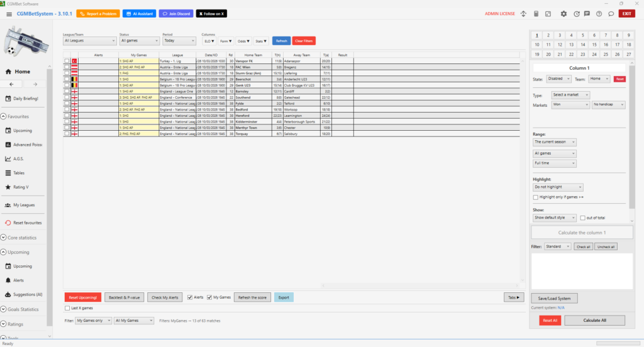The width and height of the screenshot is (644, 347).
Task: Select column tab number 5
Action: click(584, 36)
